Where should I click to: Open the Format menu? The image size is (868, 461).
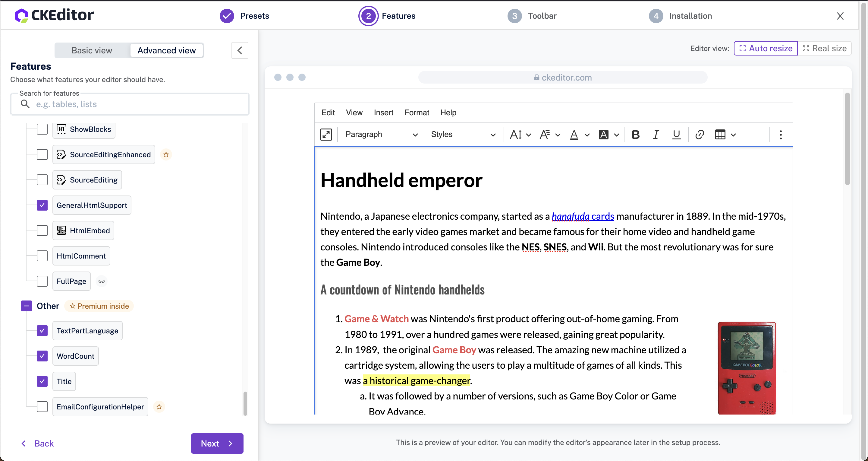(417, 113)
